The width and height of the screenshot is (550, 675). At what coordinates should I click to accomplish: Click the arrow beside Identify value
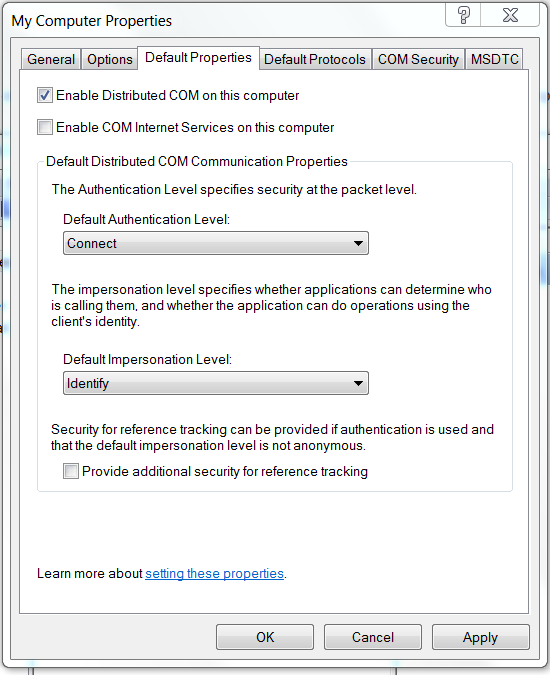pyautogui.click(x=358, y=383)
